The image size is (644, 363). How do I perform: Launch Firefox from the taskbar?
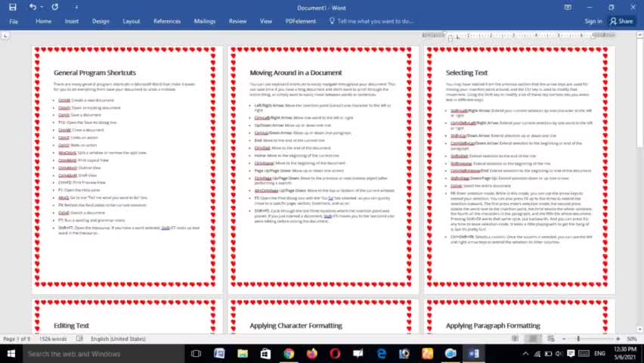(312, 353)
